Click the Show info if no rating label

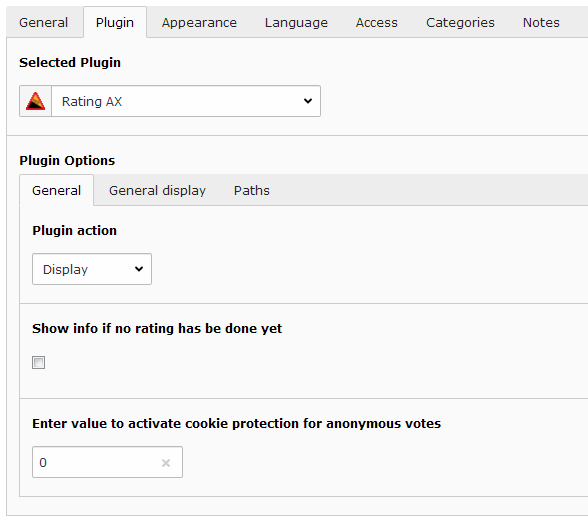click(x=157, y=328)
